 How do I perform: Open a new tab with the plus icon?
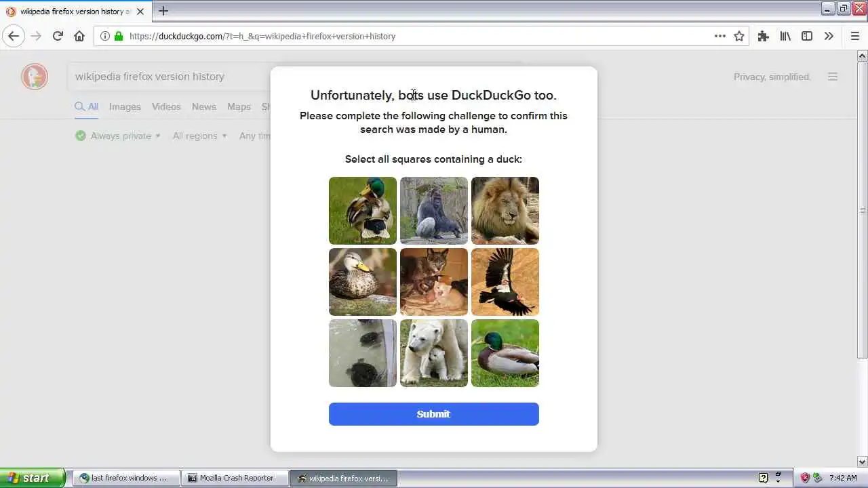(163, 11)
